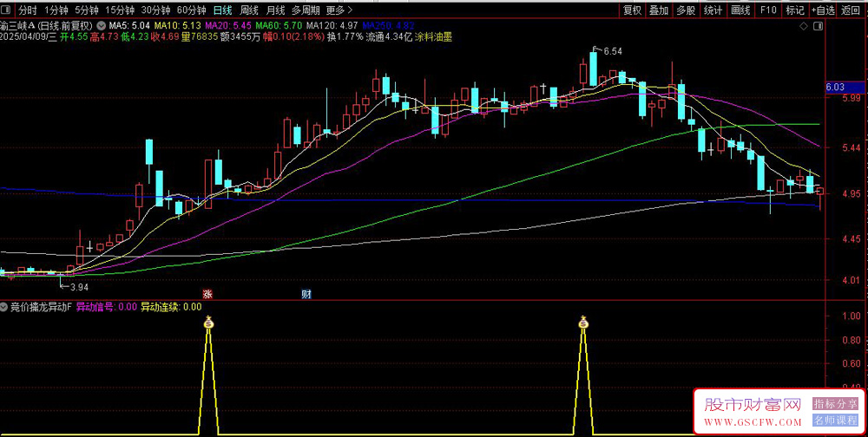Switch to the 30分钟 period
Screen dimensions: 868x437
(x=155, y=10)
